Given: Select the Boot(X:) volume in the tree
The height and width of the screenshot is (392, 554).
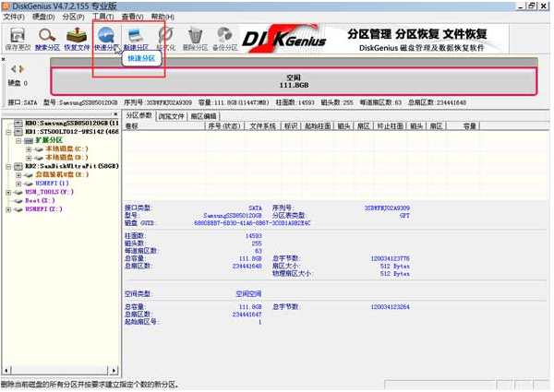Looking at the screenshot, I should (40, 200).
